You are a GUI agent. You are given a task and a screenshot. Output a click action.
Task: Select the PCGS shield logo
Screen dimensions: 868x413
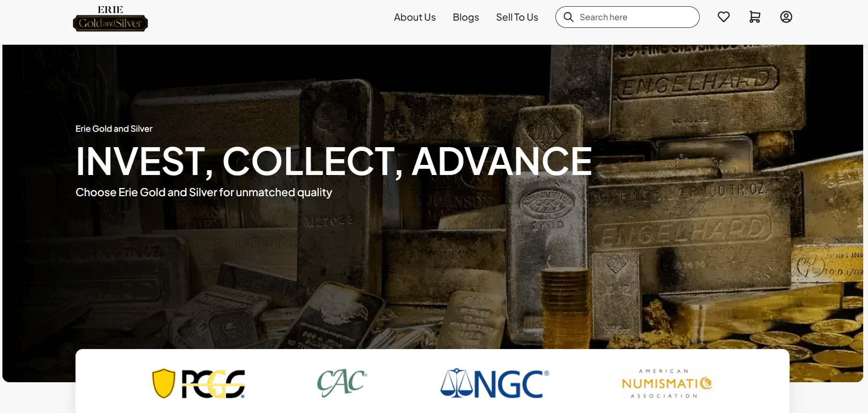(199, 383)
